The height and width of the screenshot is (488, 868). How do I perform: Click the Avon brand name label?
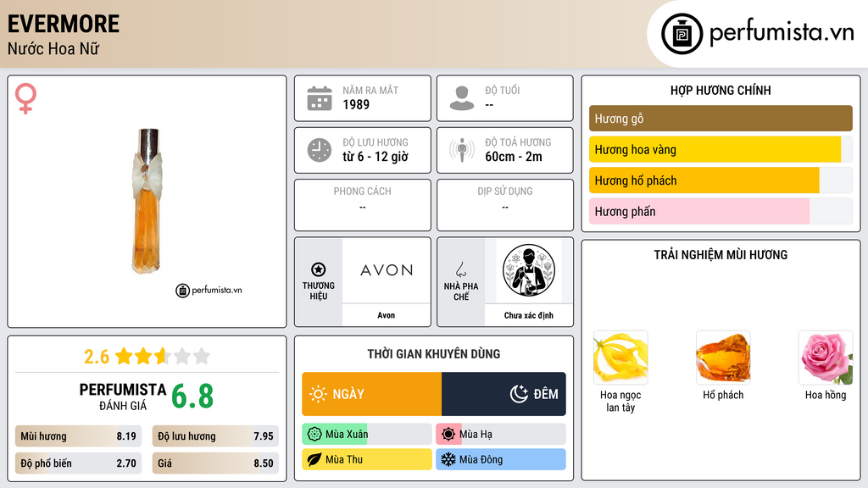[387, 315]
